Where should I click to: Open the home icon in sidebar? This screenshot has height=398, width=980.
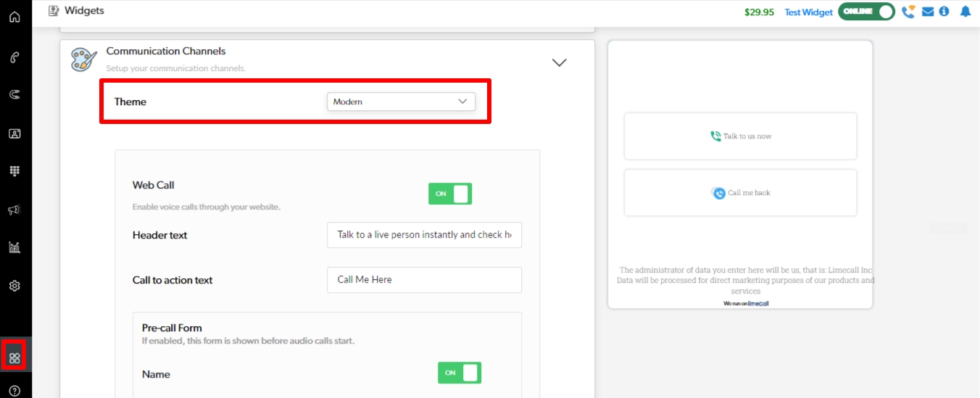(14, 17)
